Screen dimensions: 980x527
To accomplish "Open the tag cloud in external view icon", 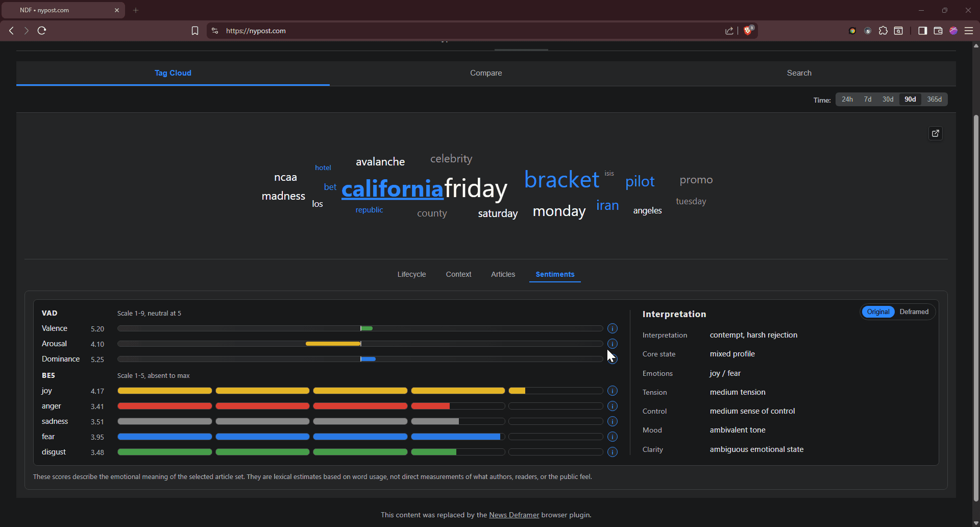I will pyautogui.click(x=935, y=133).
